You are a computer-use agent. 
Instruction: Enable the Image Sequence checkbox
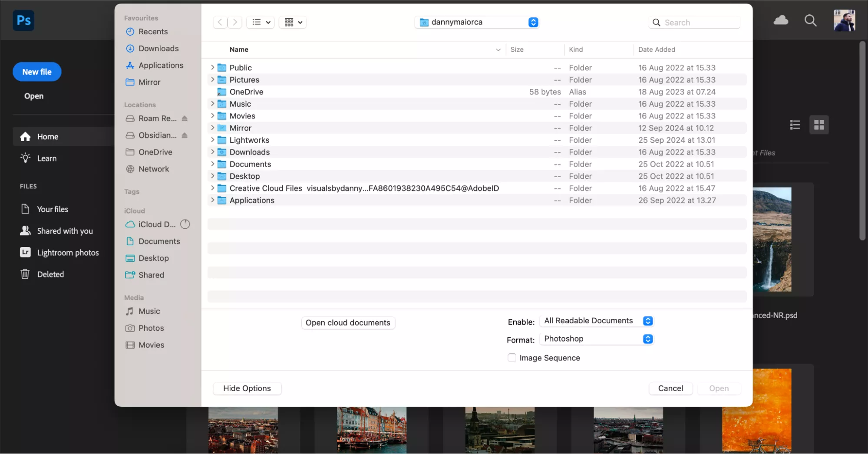(512, 358)
